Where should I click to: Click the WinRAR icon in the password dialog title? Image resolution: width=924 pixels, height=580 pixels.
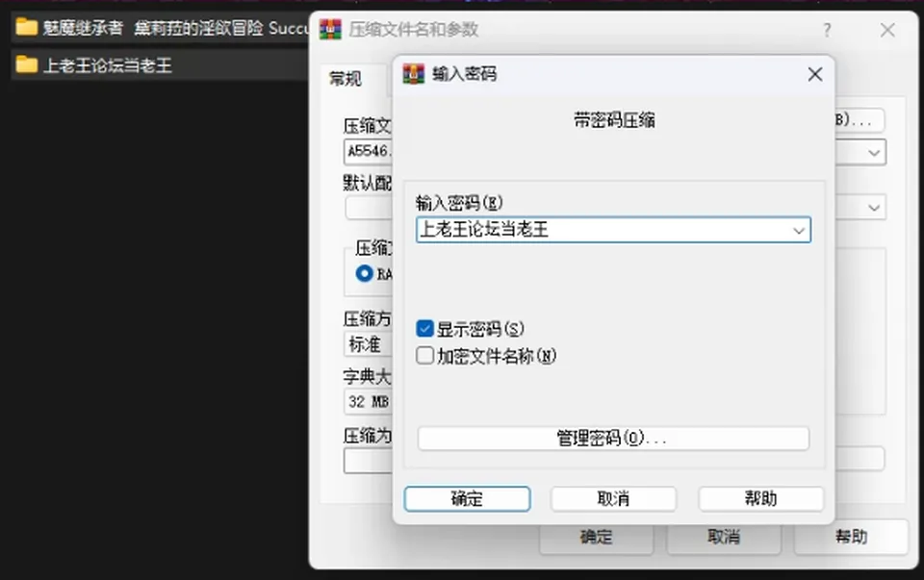pos(413,74)
